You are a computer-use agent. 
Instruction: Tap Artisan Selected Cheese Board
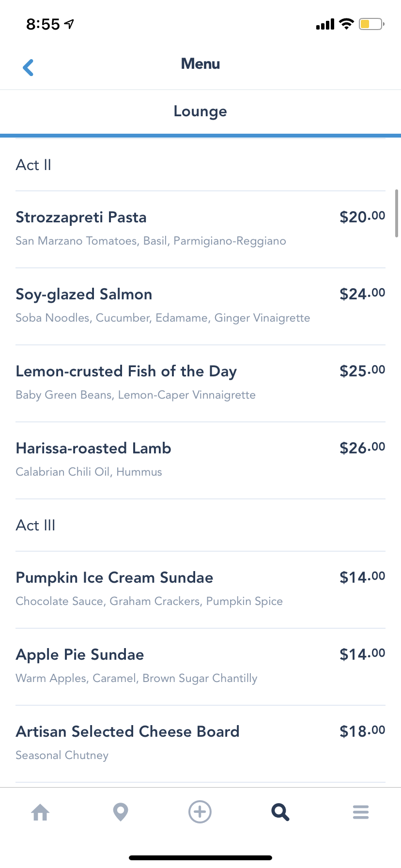click(x=127, y=732)
